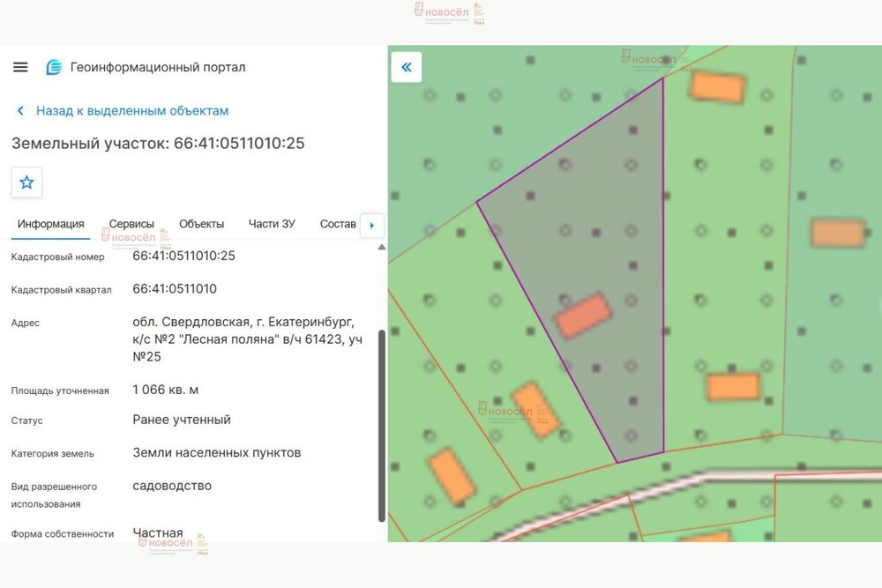
Task: Open the Сервисы tab
Action: [x=131, y=224]
